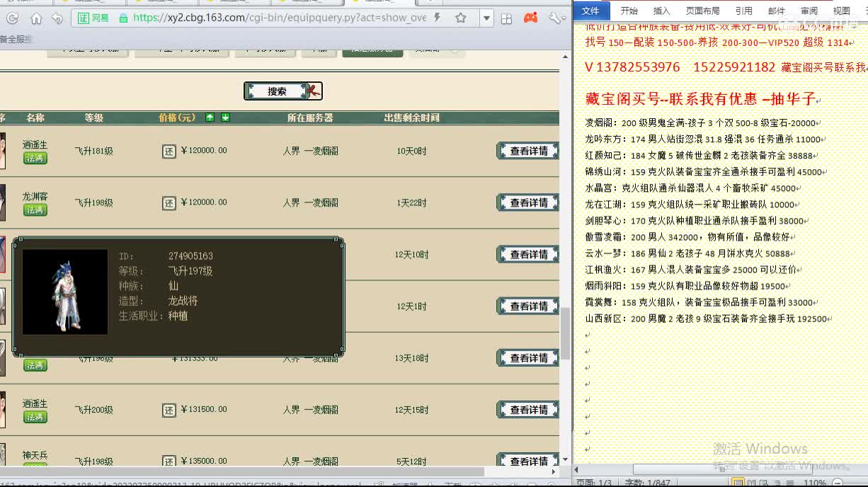Viewport: 868px width, 487px height.
Task: Click 还 bargain icon for ¥131500 row
Action: [169, 410]
